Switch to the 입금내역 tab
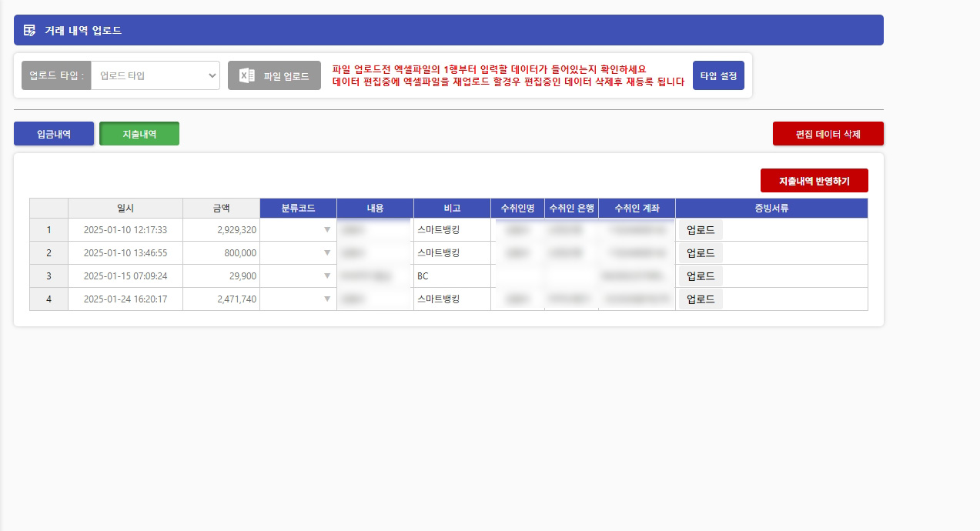This screenshot has width=980, height=531. (x=53, y=133)
